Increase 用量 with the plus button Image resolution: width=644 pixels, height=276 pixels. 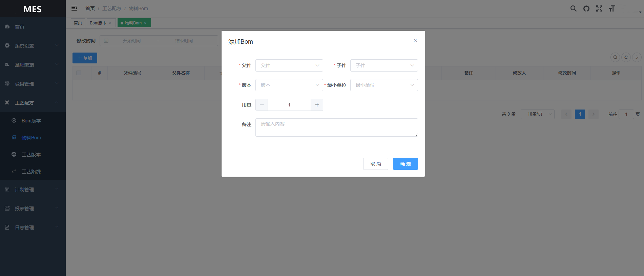coord(317,105)
